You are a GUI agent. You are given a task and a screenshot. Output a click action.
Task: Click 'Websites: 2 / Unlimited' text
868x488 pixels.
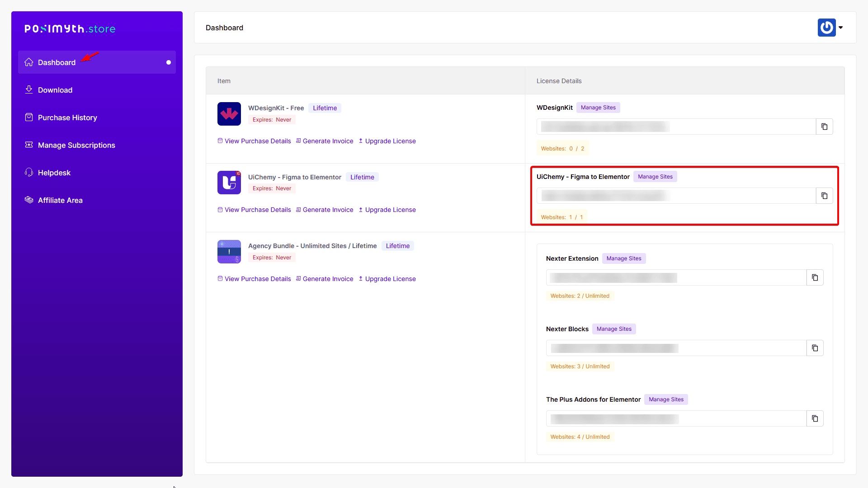coord(580,296)
